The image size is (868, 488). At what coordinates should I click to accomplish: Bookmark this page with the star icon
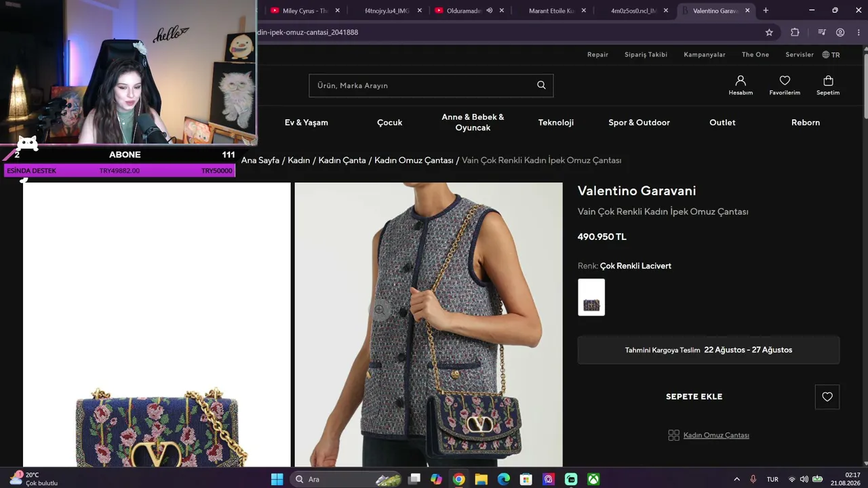[769, 32]
